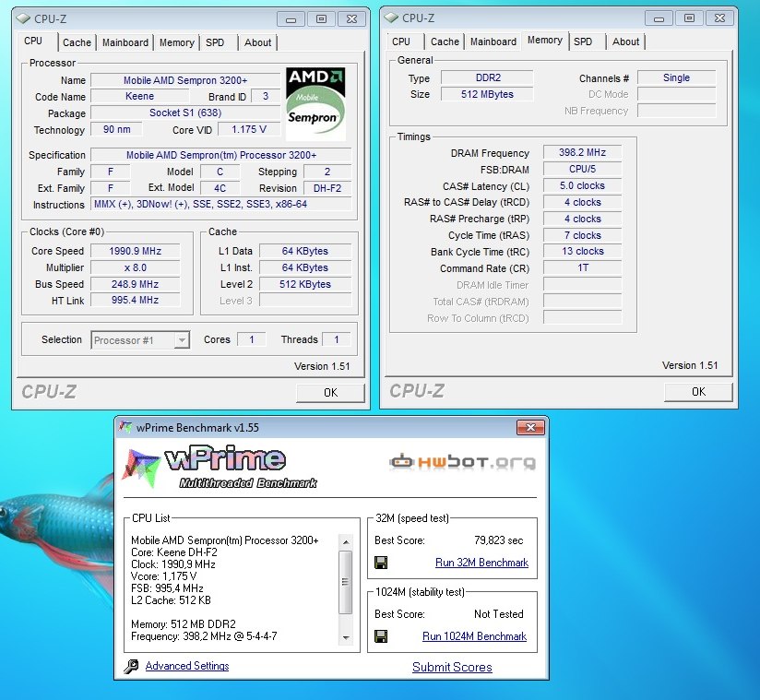Click the memory Type value DDR2
The image size is (760, 700).
(x=487, y=78)
